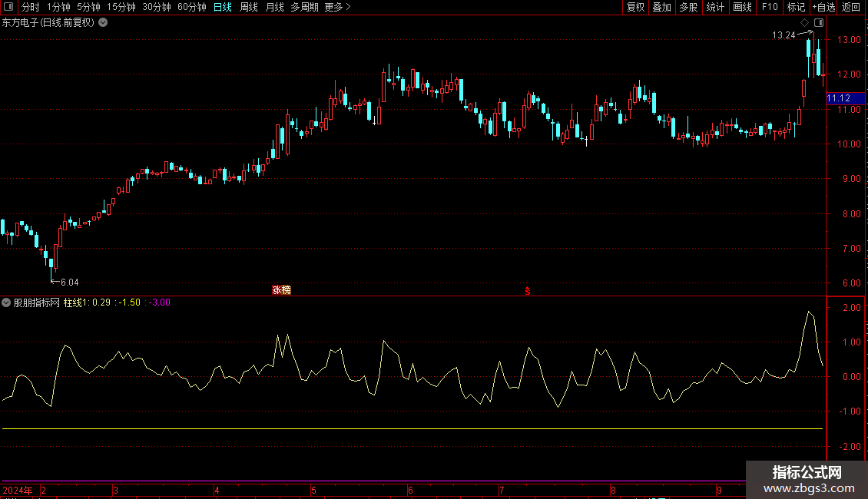Image resolution: width=868 pixels, height=499 pixels.
Task: Activate the 画线 drawing tools
Action: [742, 7]
